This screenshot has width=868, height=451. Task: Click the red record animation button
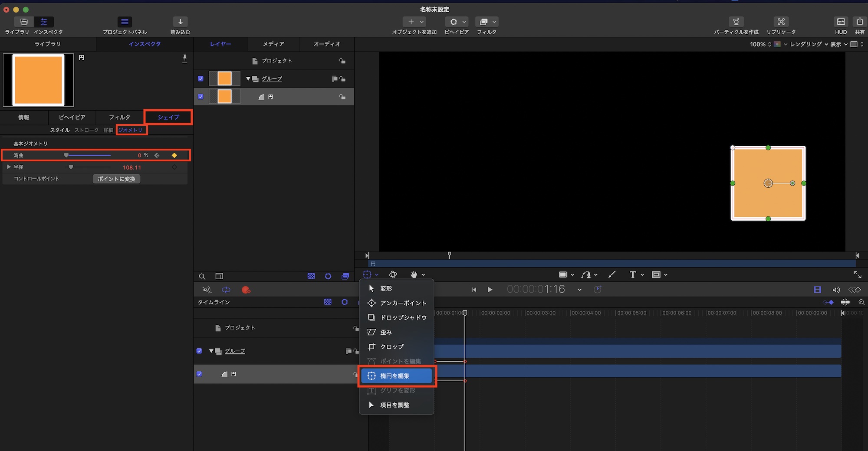tap(246, 290)
